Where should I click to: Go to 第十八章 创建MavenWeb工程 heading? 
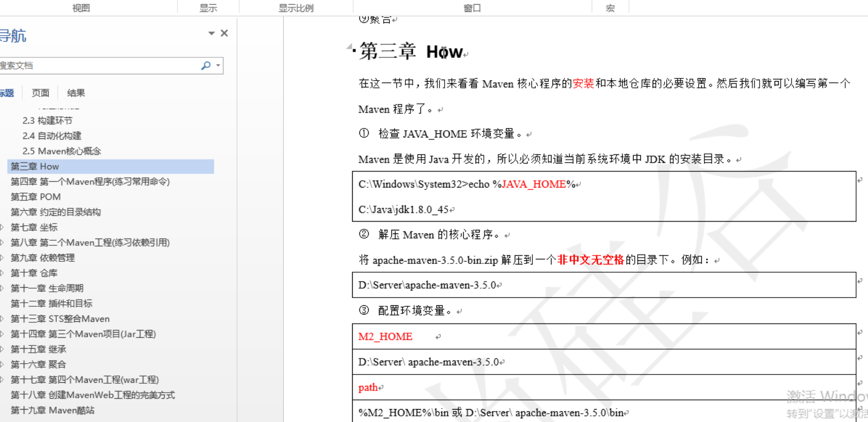pos(93,395)
